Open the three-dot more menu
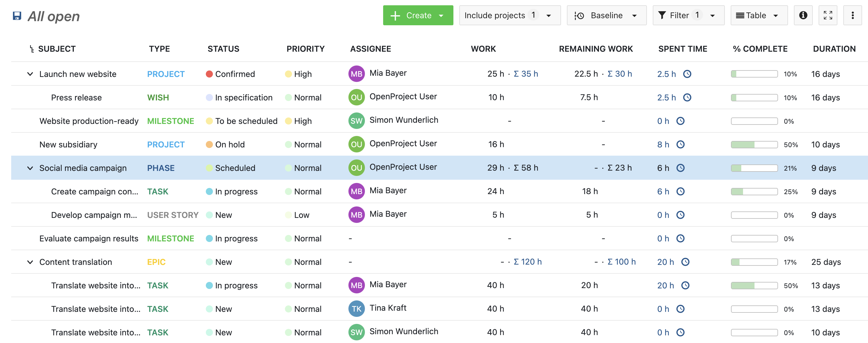 click(852, 15)
